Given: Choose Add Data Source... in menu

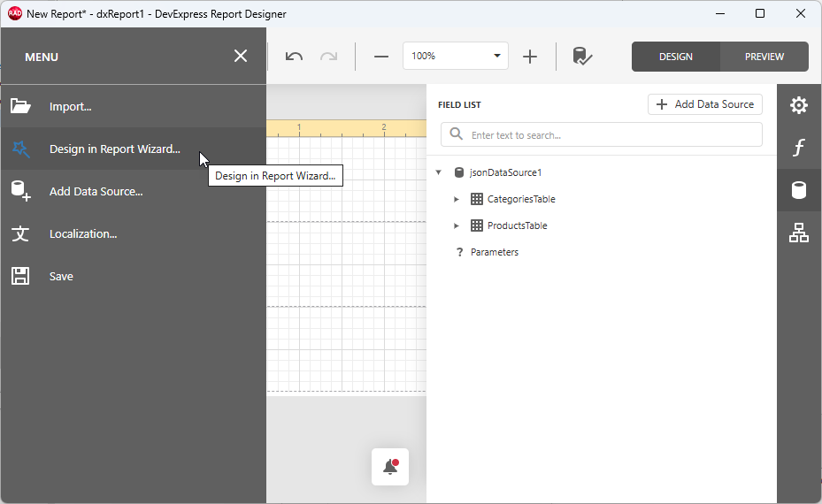Looking at the screenshot, I should (133, 191).
